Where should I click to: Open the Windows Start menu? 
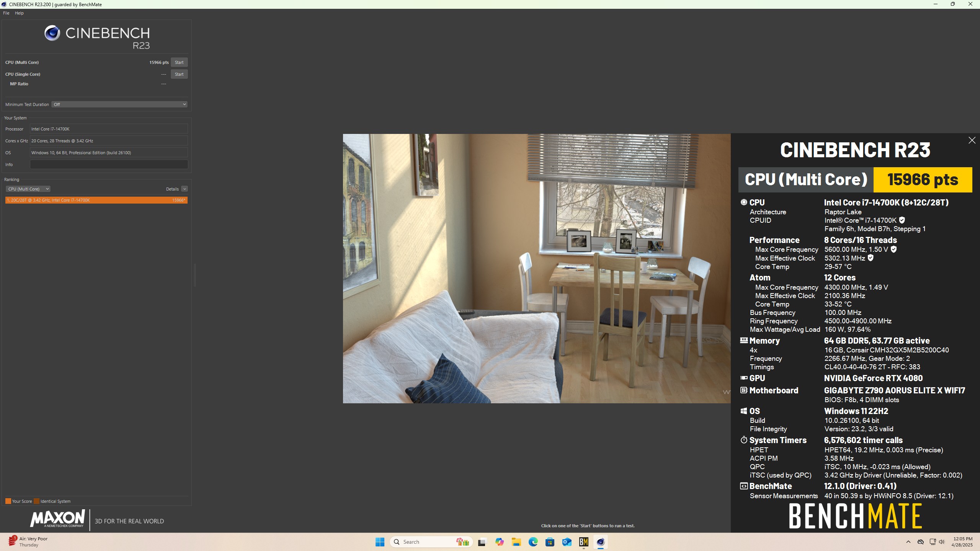[380, 542]
